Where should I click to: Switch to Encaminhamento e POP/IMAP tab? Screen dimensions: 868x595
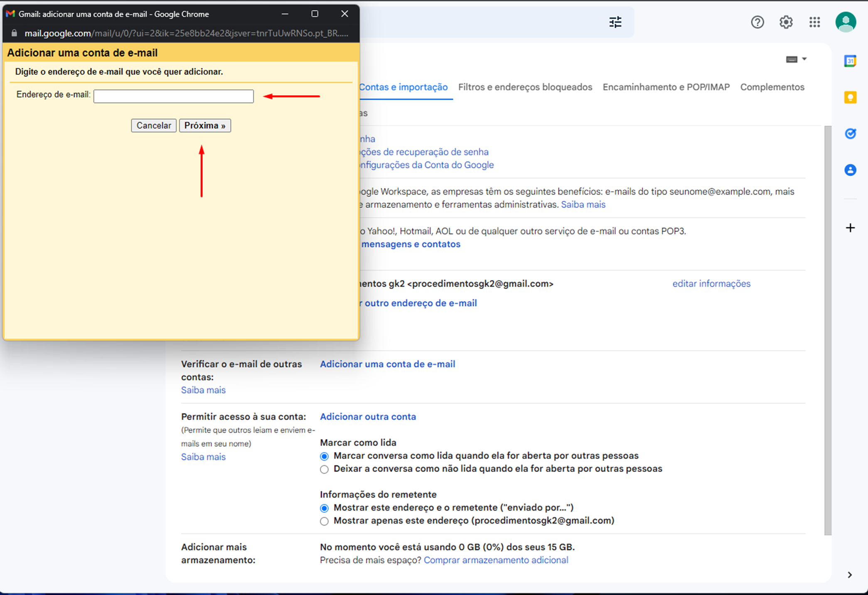coord(666,87)
